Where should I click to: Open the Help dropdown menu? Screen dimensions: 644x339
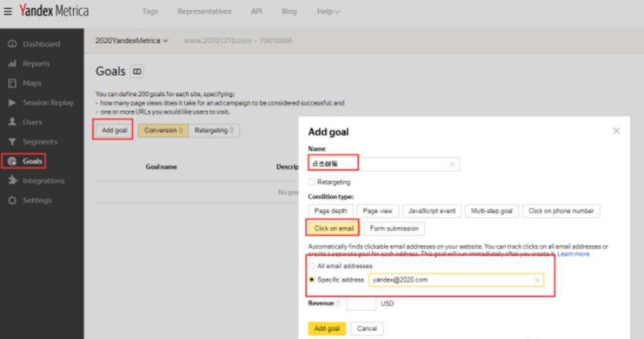[328, 11]
